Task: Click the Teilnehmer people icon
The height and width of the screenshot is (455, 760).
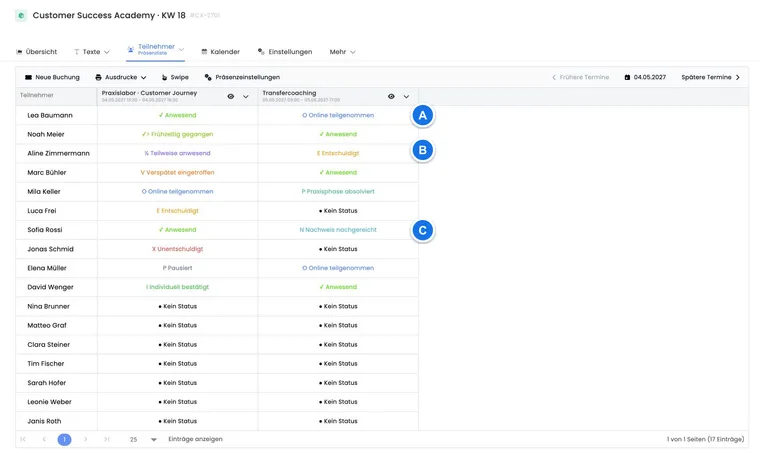Action: pyautogui.click(x=130, y=49)
